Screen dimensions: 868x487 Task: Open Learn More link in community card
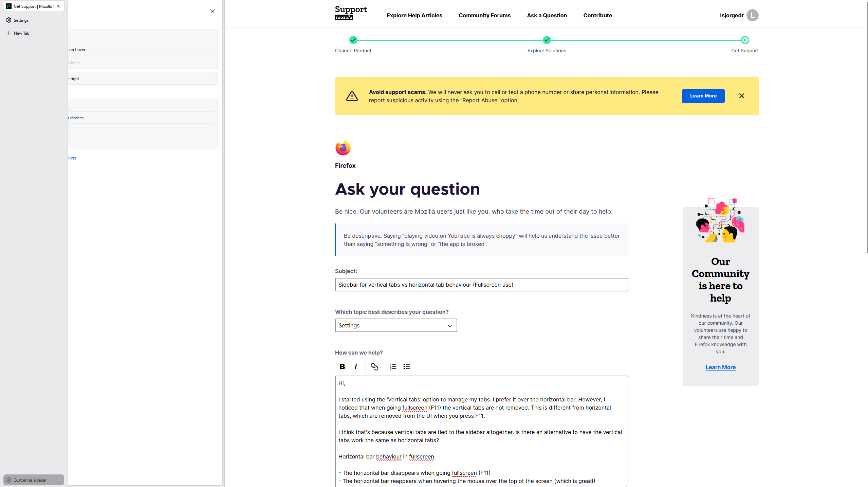(x=720, y=367)
